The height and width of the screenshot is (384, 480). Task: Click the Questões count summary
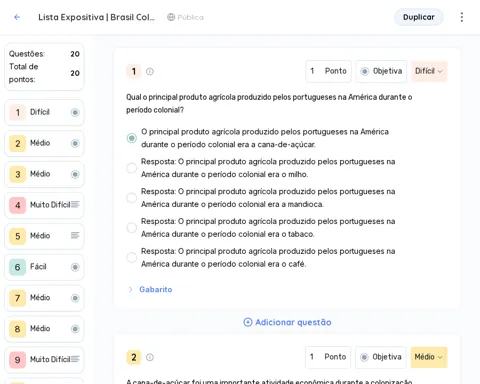(x=44, y=54)
